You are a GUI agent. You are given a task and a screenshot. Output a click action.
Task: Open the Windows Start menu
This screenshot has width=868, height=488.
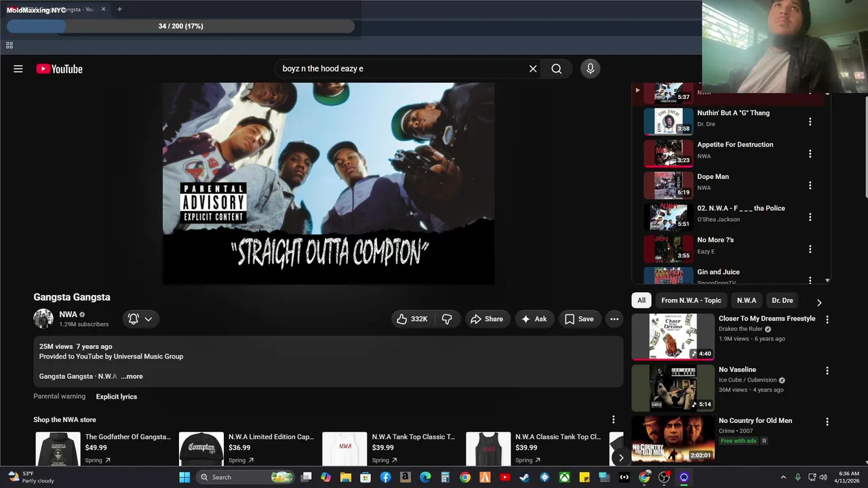[x=184, y=477]
